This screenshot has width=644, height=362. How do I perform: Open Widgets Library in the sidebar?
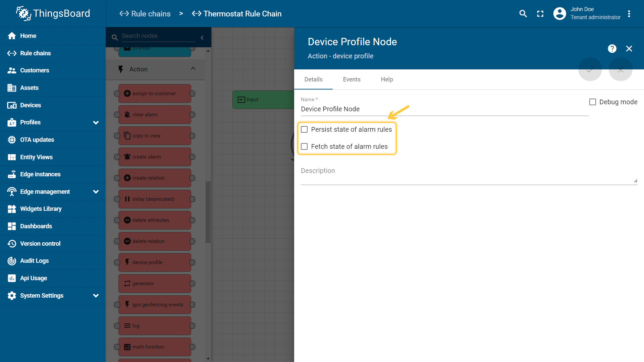[53, 209]
